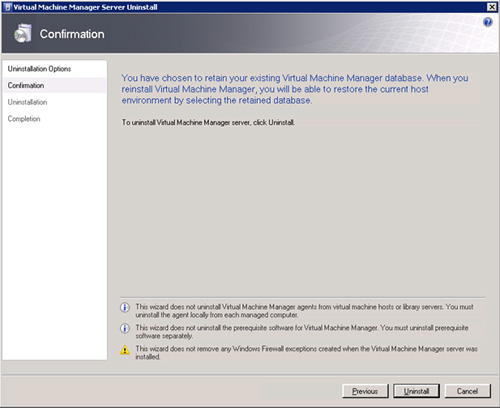Click the note about uninstalling agents locally

point(304,311)
